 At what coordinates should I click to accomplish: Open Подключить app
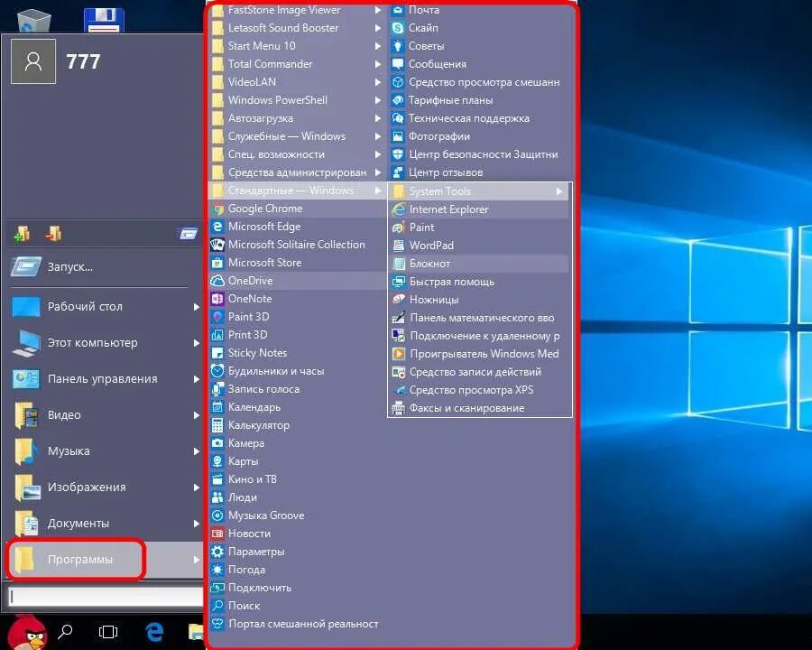297,588
